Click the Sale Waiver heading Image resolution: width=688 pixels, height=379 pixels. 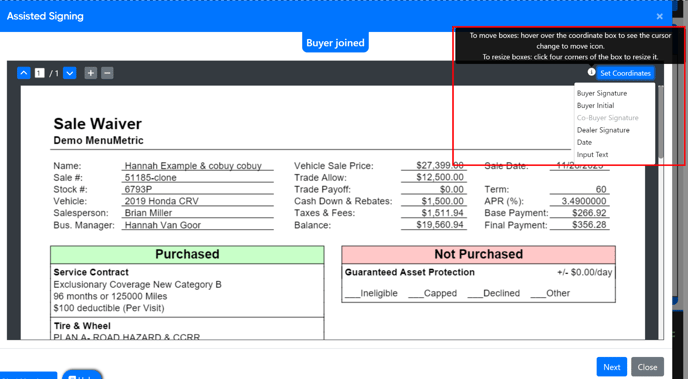(x=97, y=124)
